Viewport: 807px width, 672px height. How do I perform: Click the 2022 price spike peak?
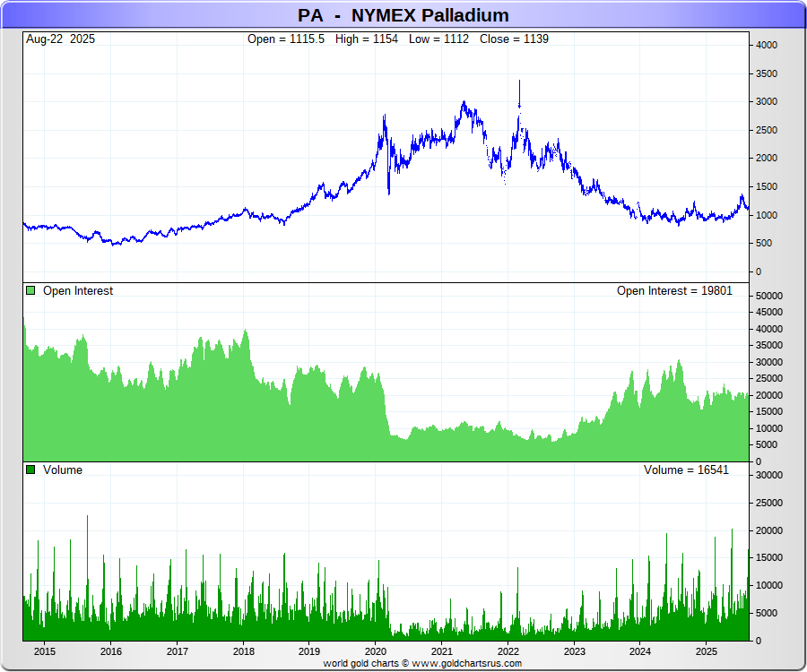[x=519, y=82]
